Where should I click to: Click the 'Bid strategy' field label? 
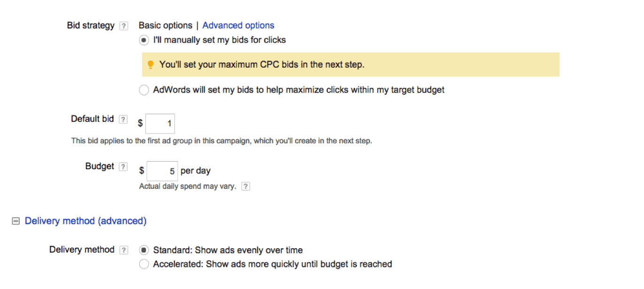coord(91,25)
